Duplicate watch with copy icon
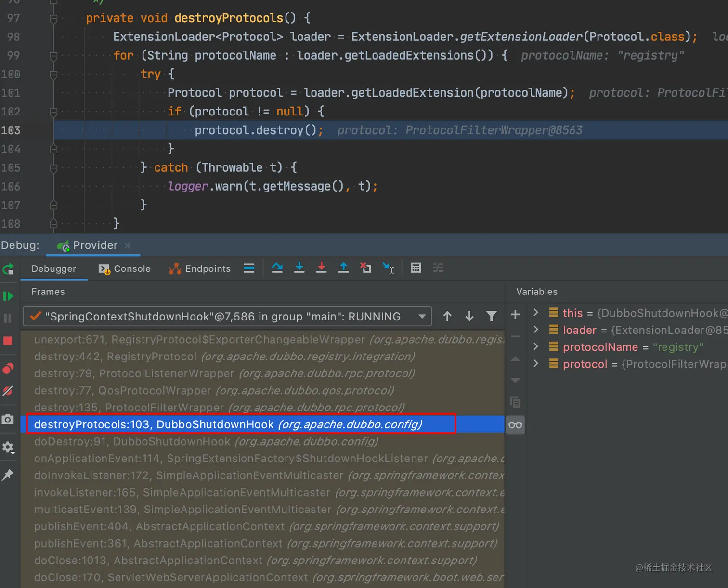The height and width of the screenshot is (588, 728). [515, 402]
